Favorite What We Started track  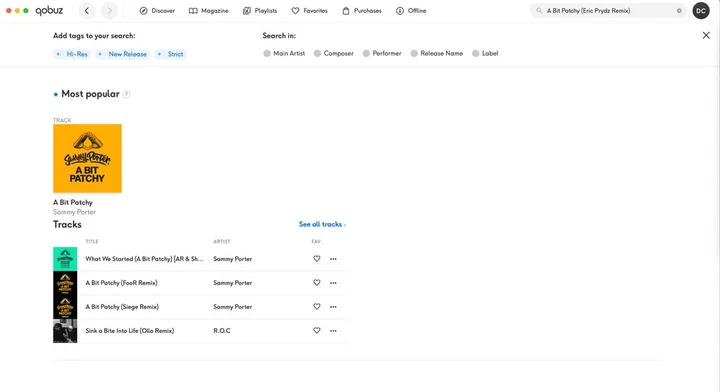point(316,259)
